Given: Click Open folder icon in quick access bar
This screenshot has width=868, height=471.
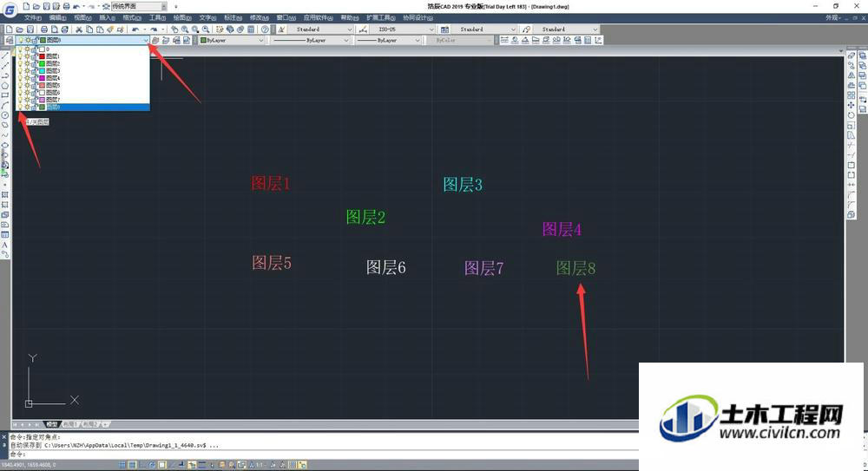Looking at the screenshot, I should coord(36,7).
